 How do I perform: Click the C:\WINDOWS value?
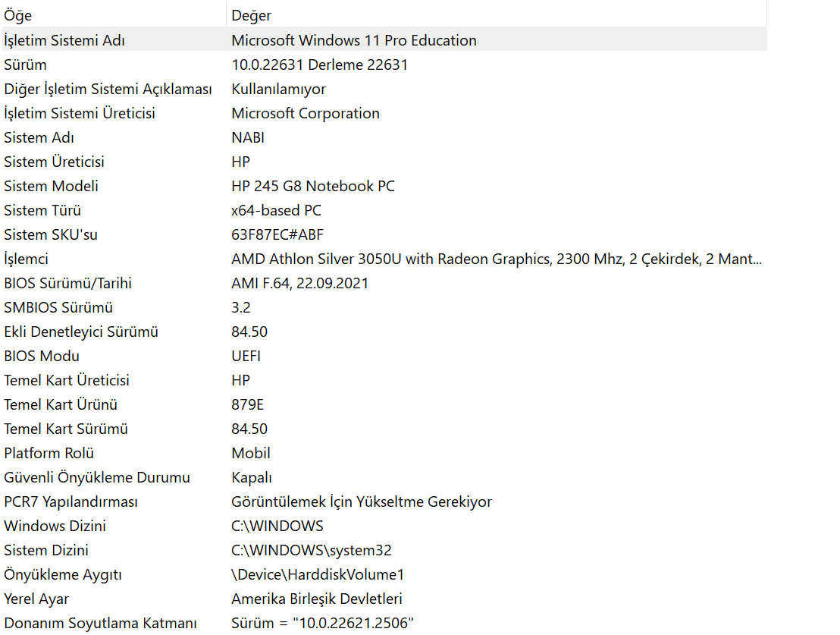pos(277,526)
